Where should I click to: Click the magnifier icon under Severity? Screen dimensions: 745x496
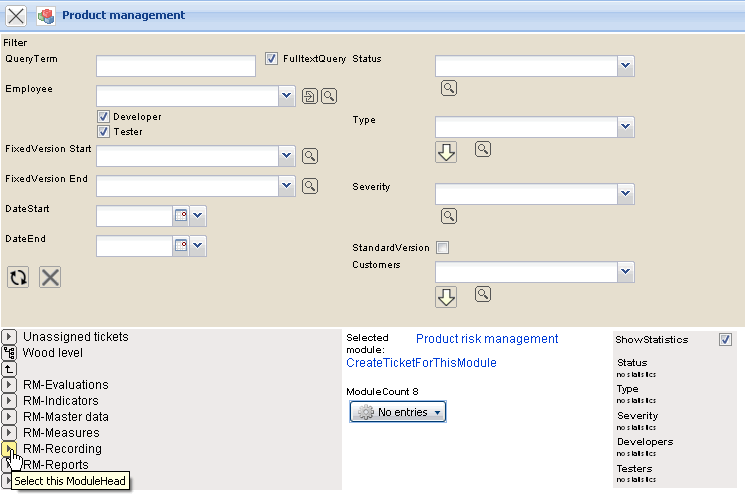(x=449, y=215)
